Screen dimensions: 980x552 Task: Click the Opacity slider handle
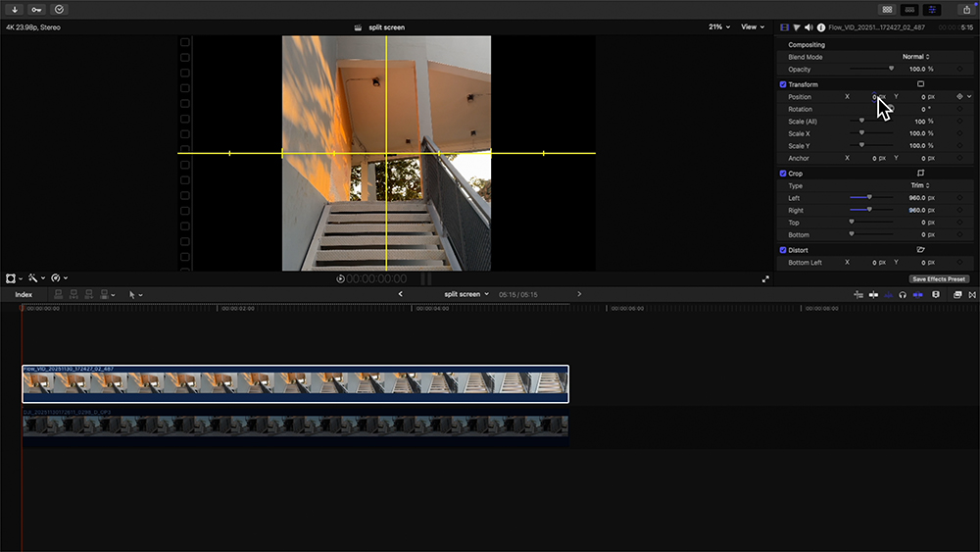[891, 70]
